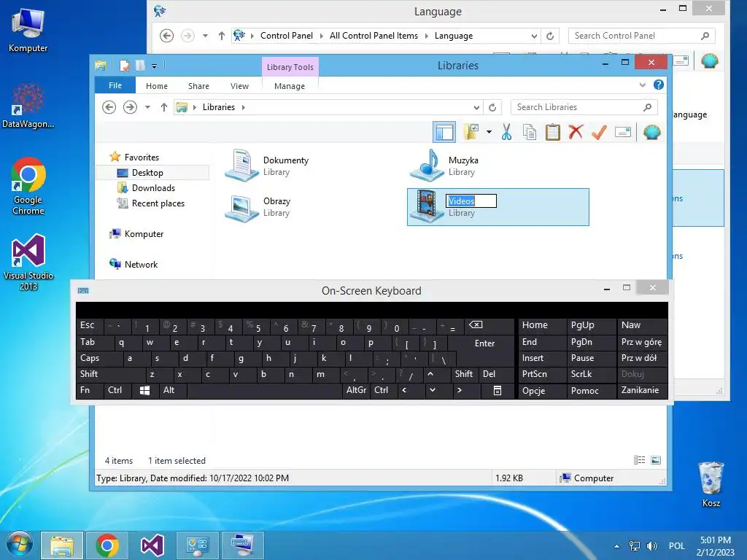This screenshot has height=560, width=747.
Task: Click the Pomoc key on On-Screen Keyboard
Action: pyautogui.click(x=591, y=391)
